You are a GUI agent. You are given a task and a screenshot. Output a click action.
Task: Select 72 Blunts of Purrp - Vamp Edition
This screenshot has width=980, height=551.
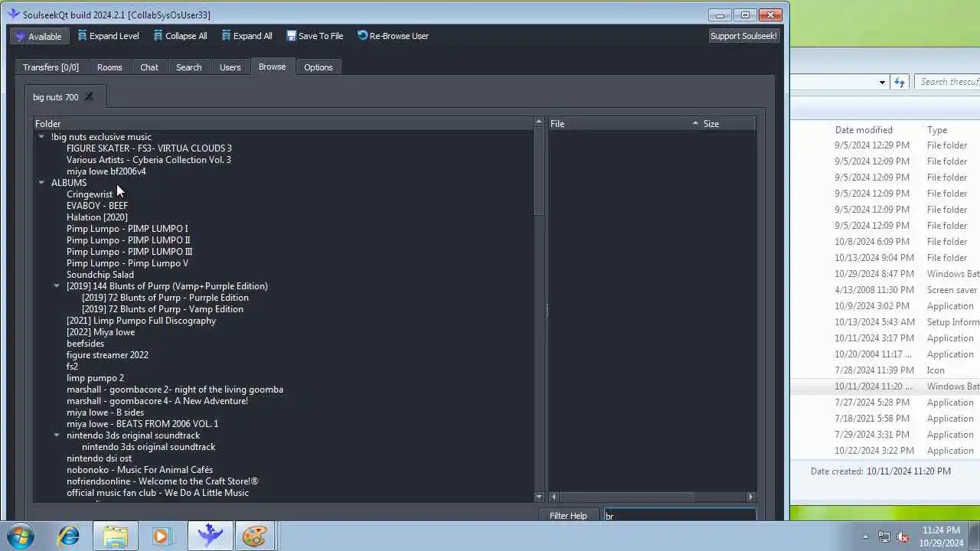pyautogui.click(x=162, y=309)
